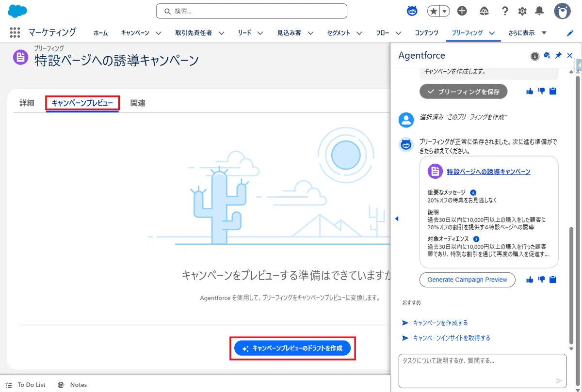Open the Trailhead guidance center icon
This screenshot has height=392, width=582.
(484, 11)
